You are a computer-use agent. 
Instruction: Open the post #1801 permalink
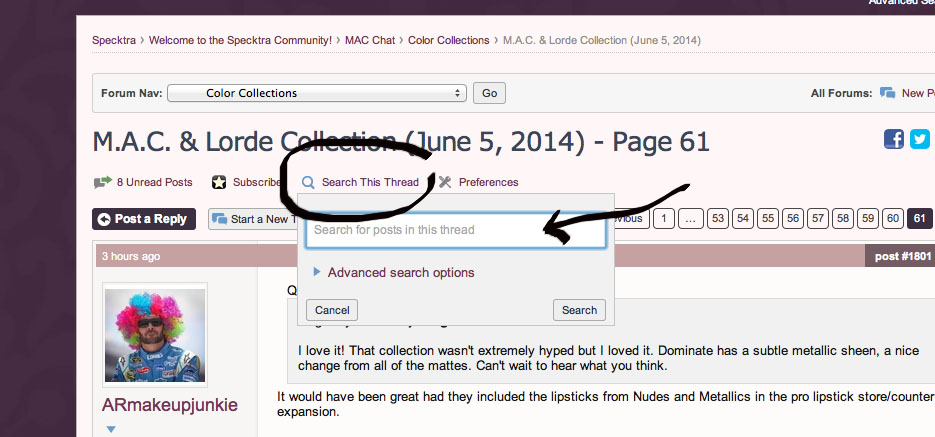(903, 256)
